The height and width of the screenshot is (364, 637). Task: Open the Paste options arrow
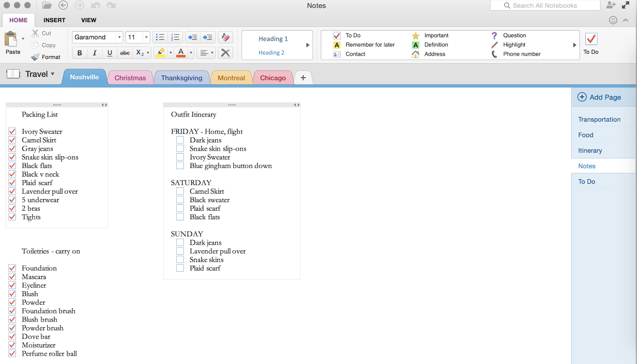click(23, 39)
